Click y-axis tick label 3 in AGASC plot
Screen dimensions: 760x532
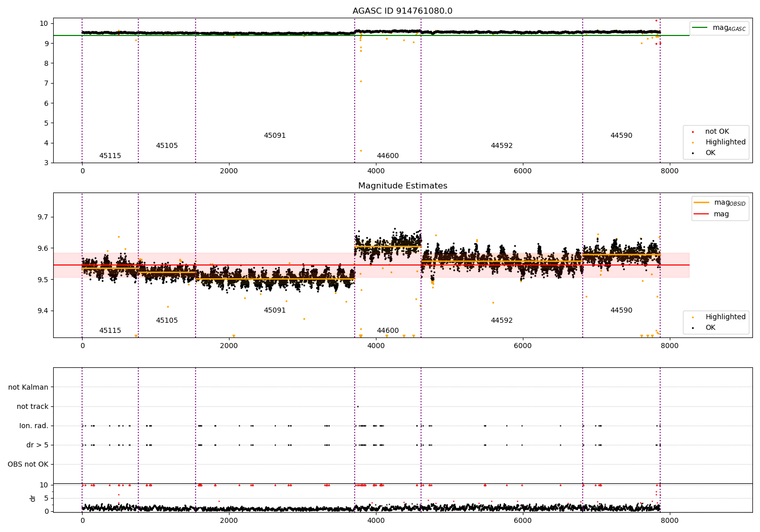(46, 163)
